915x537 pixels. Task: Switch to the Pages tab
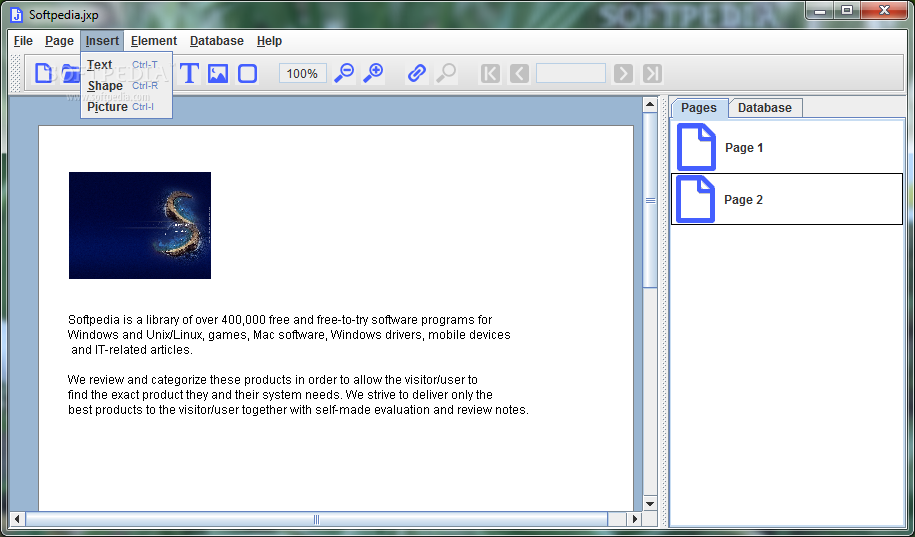[699, 108]
